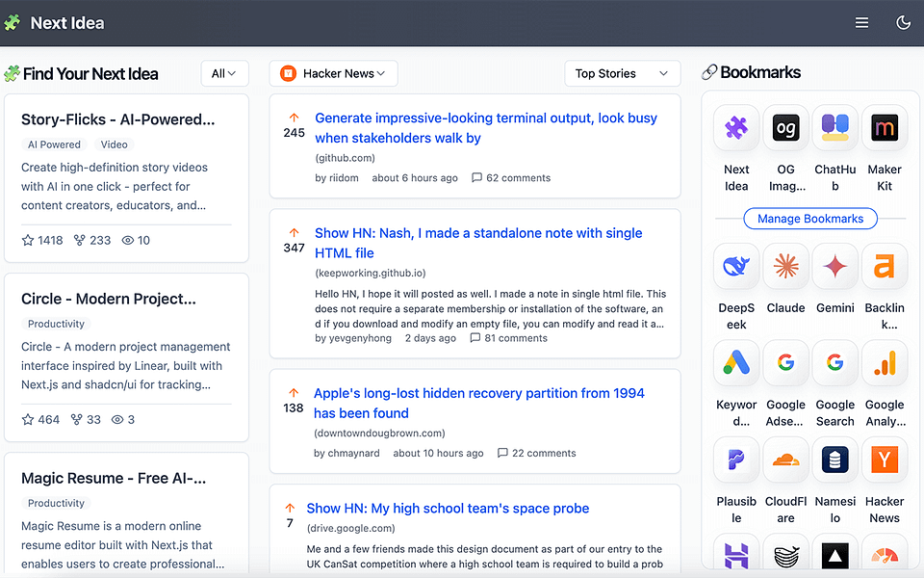Open the hamburger menu in header
This screenshot has height=578, width=924.
861,23
